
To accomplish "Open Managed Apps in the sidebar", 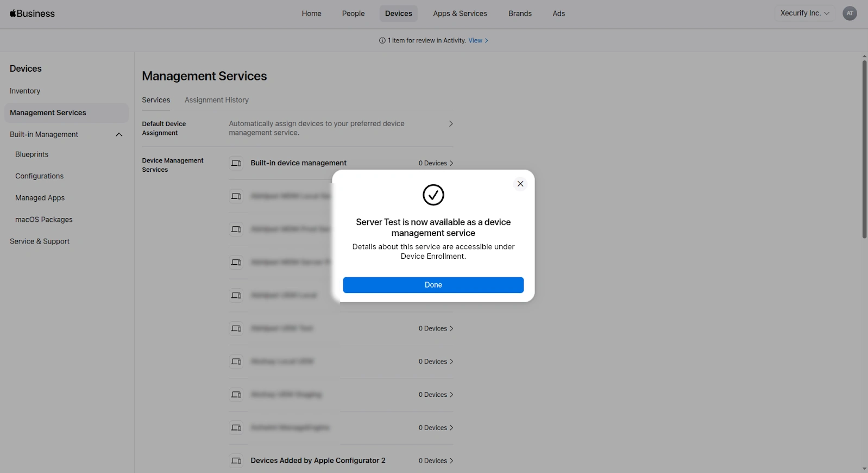I will click(40, 198).
